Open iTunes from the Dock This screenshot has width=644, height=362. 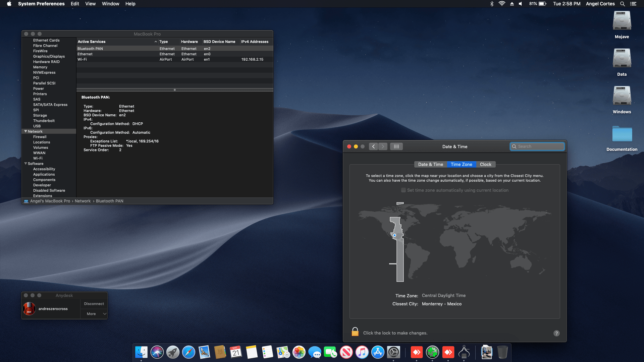362,352
